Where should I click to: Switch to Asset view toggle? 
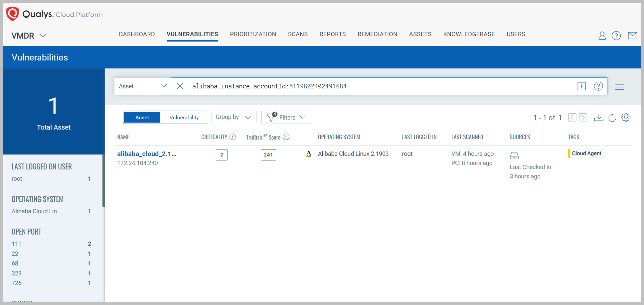pos(142,117)
